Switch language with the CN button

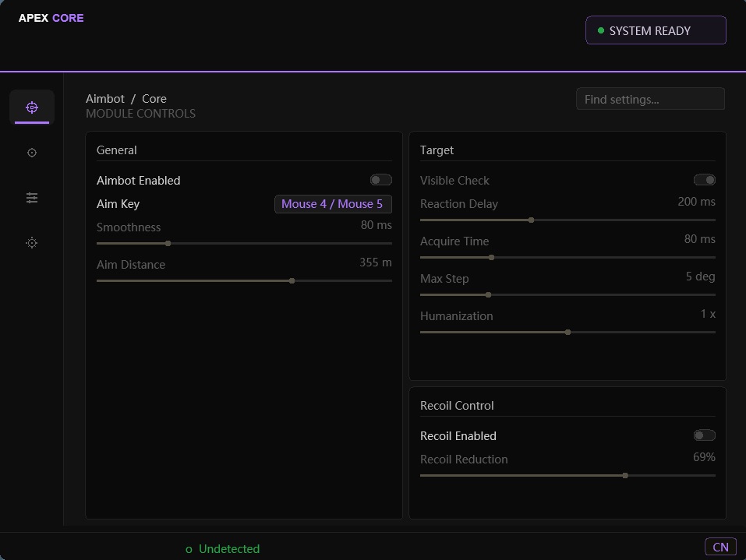pyautogui.click(x=720, y=547)
